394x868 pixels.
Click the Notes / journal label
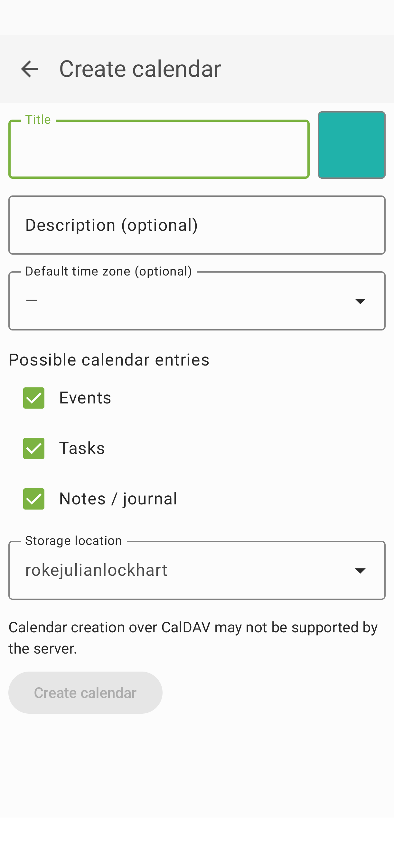click(118, 499)
